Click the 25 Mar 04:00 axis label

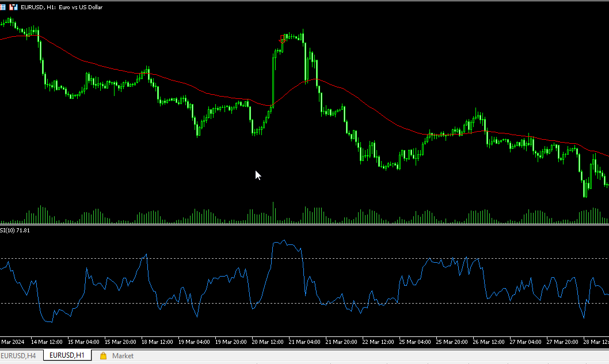click(414, 342)
